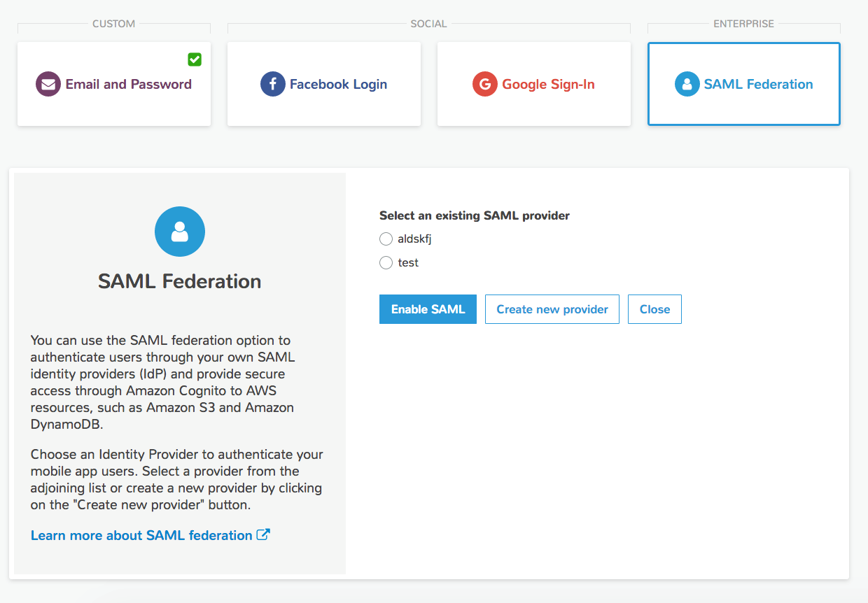Click the Enable SAML button
Image resolution: width=868 pixels, height=603 pixels.
(428, 309)
